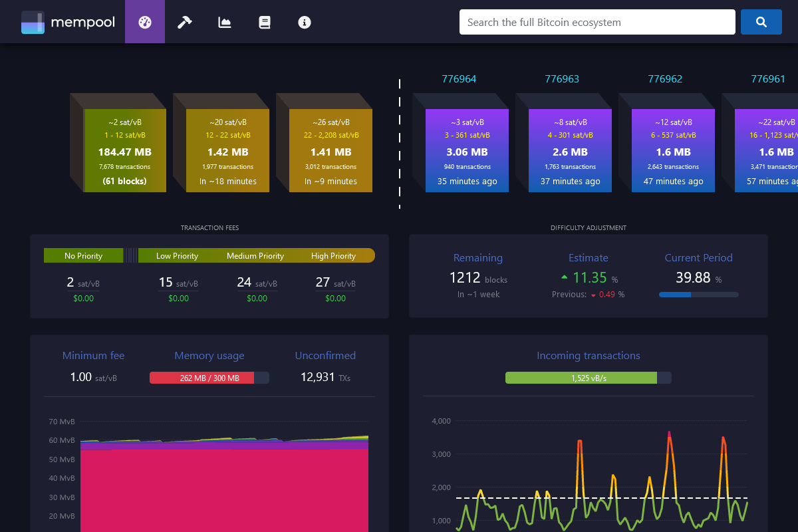Click the Bitcoin ecosystem search field
Screen dimensions: 798x532
pos(597,22)
